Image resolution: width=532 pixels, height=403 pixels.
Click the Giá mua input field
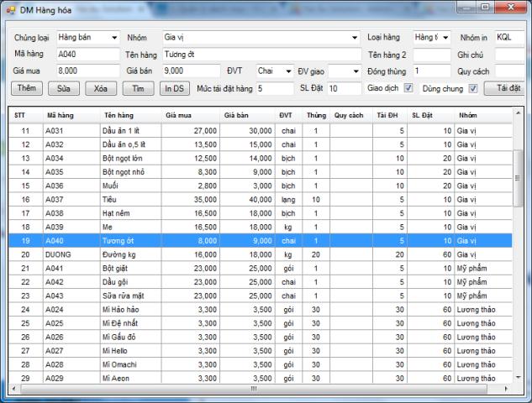[88, 71]
